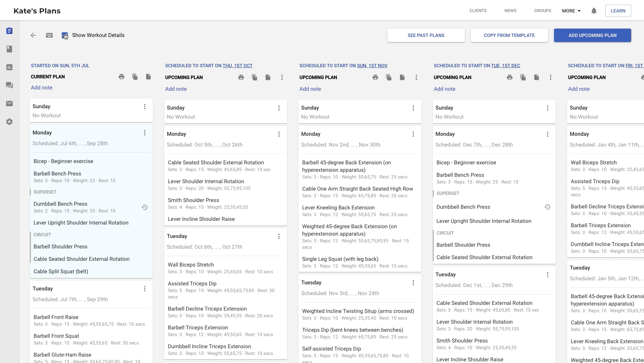Viewport: 644px width, 363px height.
Task: Open the mail icon in sidebar
Action: click(x=9, y=104)
